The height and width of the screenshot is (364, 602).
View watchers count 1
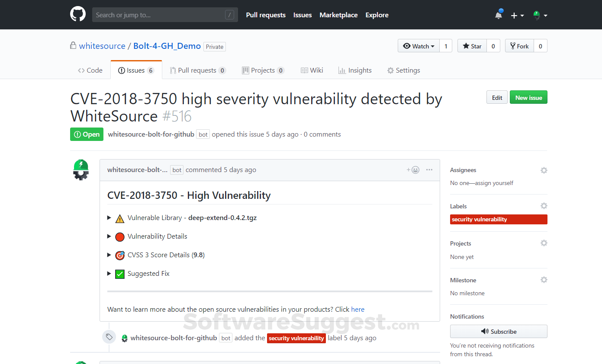[446, 46]
